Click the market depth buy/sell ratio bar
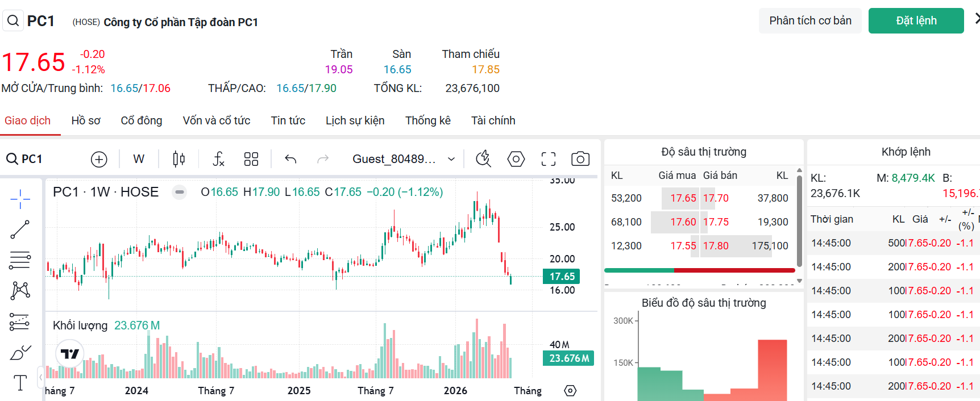 pos(700,270)
